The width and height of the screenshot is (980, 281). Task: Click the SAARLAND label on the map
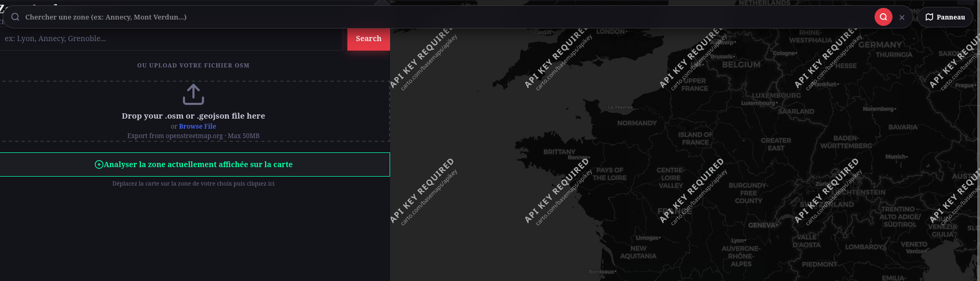796,111
